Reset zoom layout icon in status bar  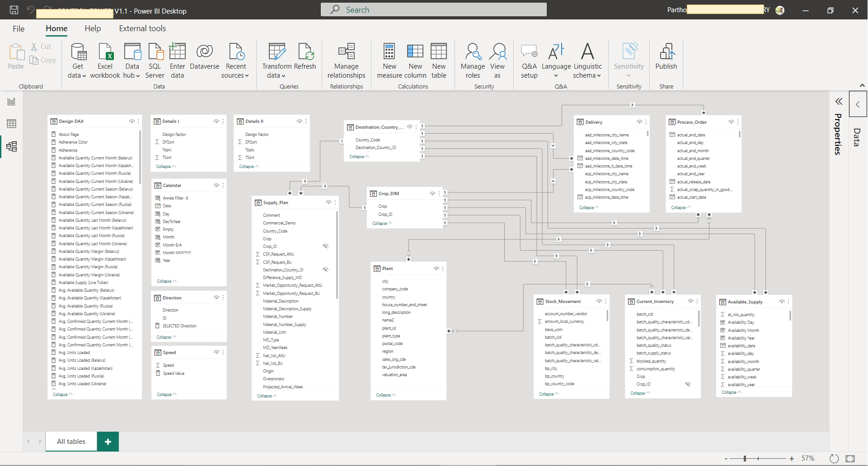834,458
